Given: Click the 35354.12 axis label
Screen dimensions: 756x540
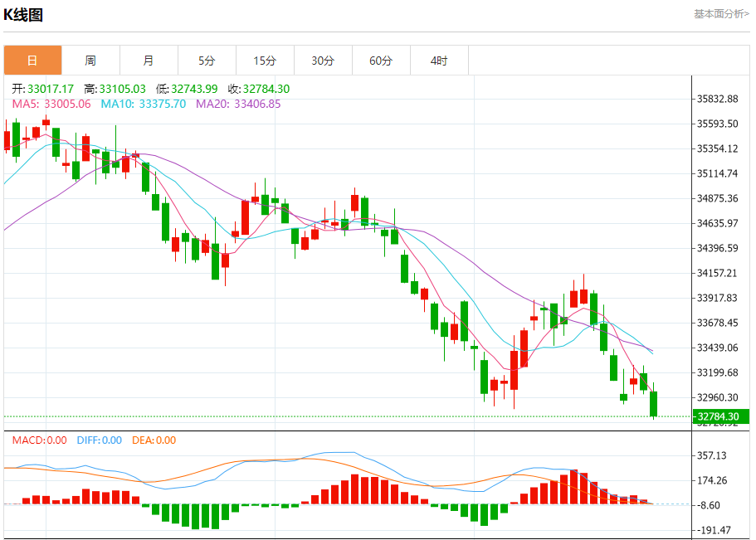Looking at the screenshot, I should (718, 148).
